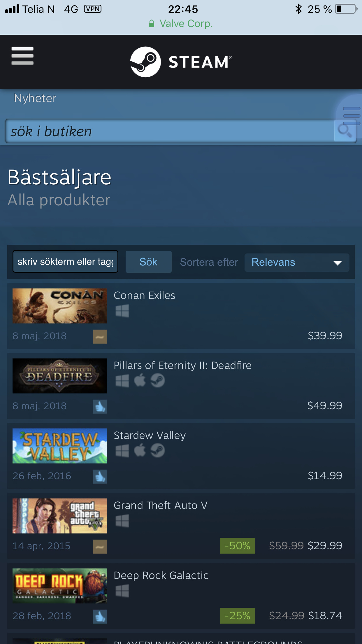362x644 pixels.
Task: Click the Windows platform icon under Grand Theft Auto V
Action: (x=122, y=521)
